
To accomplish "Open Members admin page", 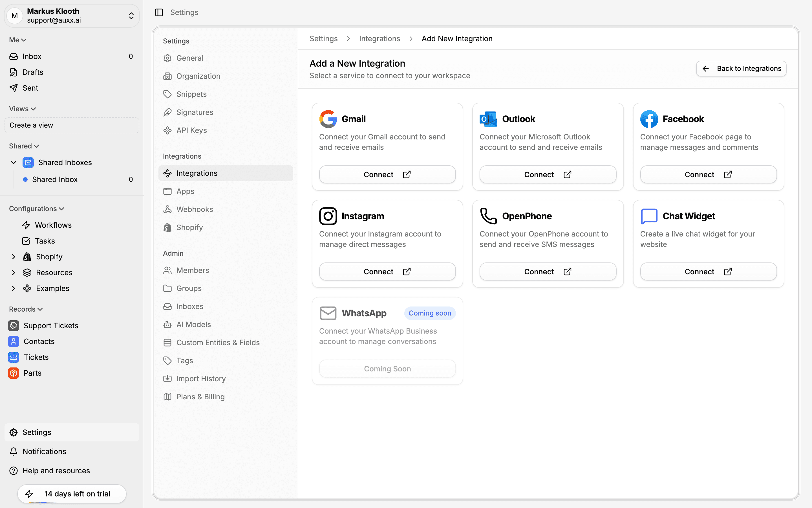I will click(x=226, y=270).
